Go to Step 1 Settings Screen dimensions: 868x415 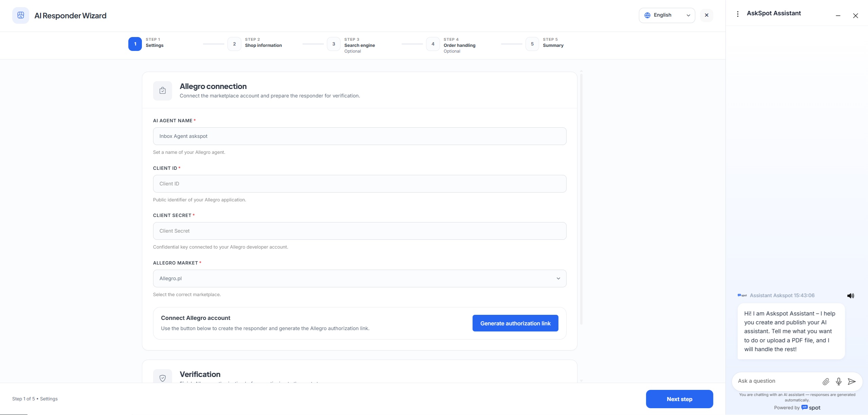[x=146, y=44]
